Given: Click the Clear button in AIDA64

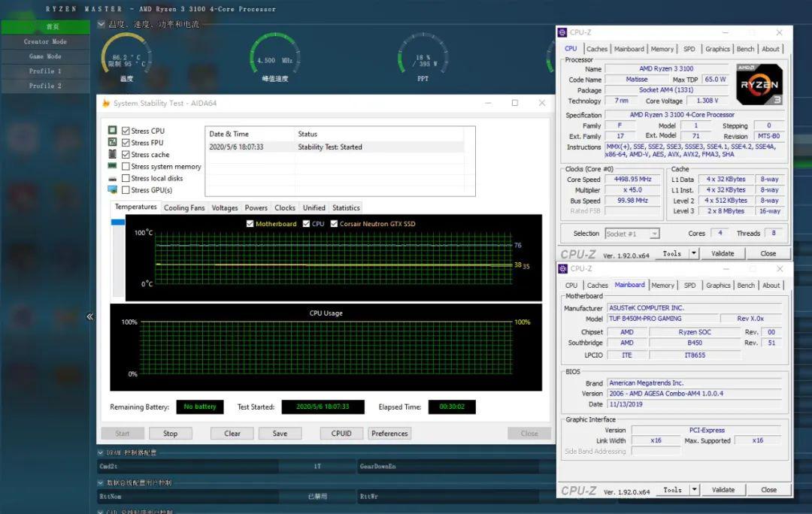Looking at the screenshot, I should (x=232, y=434).
